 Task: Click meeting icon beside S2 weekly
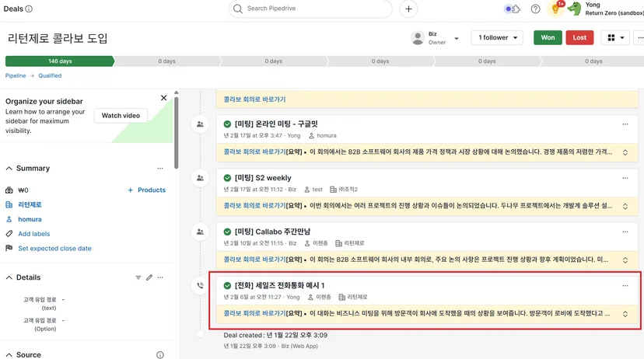point(200,178)
